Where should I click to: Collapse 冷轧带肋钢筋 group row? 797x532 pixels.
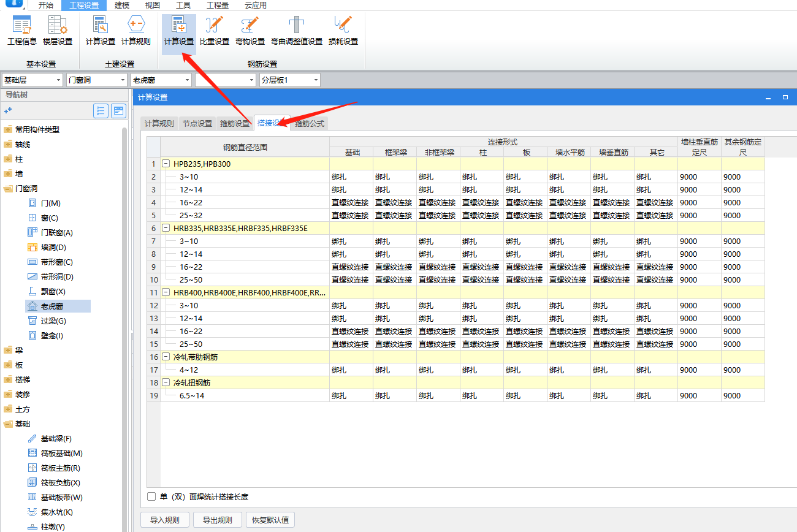[166, 357]
